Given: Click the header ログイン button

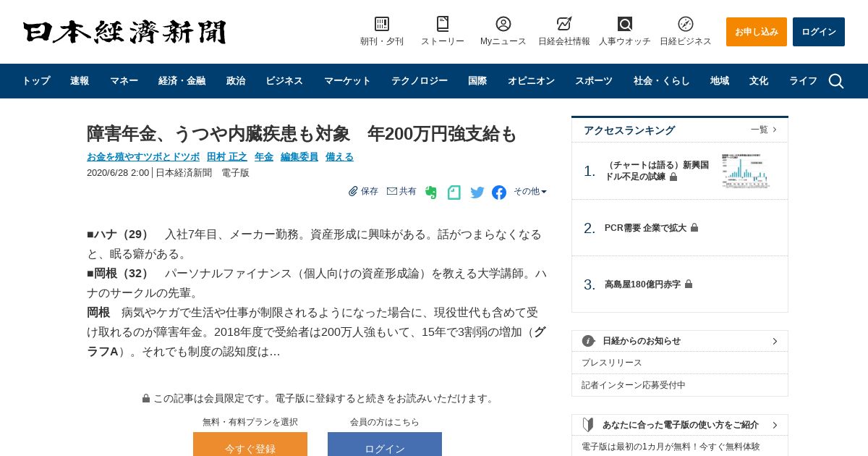Looking at the screenshot, I should coord(819,32).
